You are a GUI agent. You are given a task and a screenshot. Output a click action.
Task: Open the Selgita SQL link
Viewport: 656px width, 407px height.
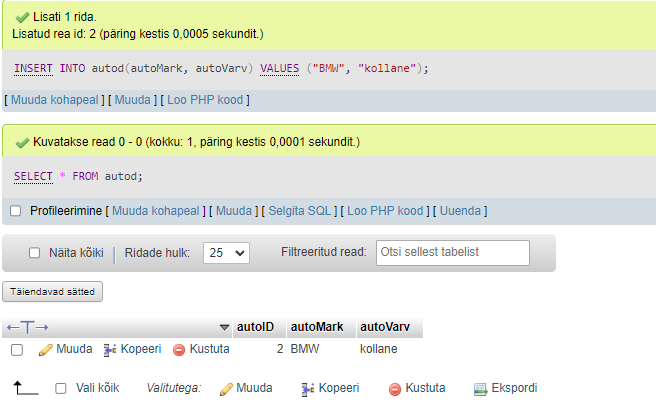coord(300,211)
